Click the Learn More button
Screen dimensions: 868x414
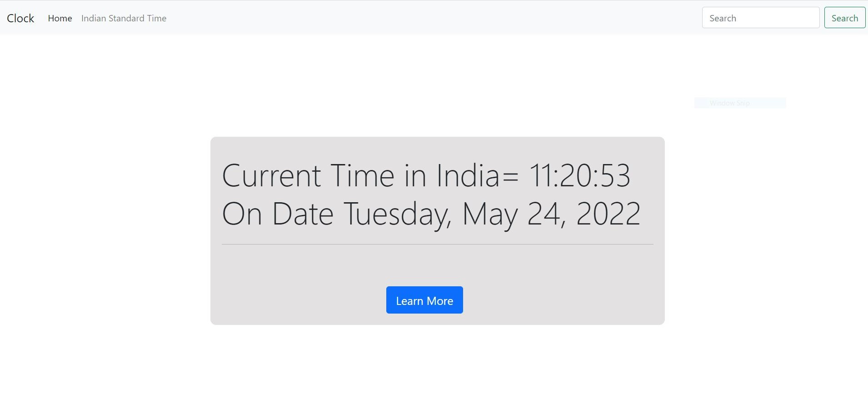[x=424, y=300]
